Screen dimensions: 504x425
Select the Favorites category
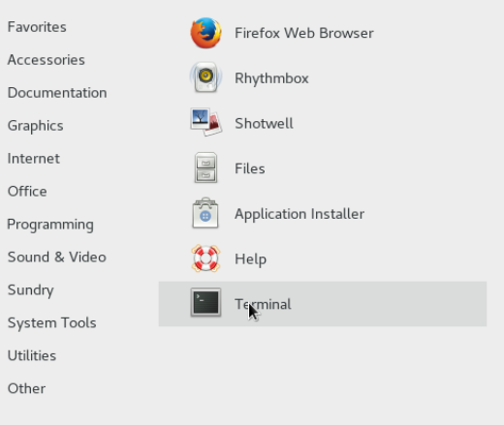tap(37, 27)
